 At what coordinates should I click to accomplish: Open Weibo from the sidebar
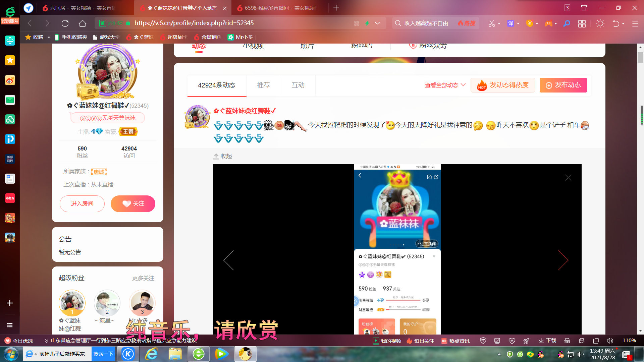click(10, 80)
